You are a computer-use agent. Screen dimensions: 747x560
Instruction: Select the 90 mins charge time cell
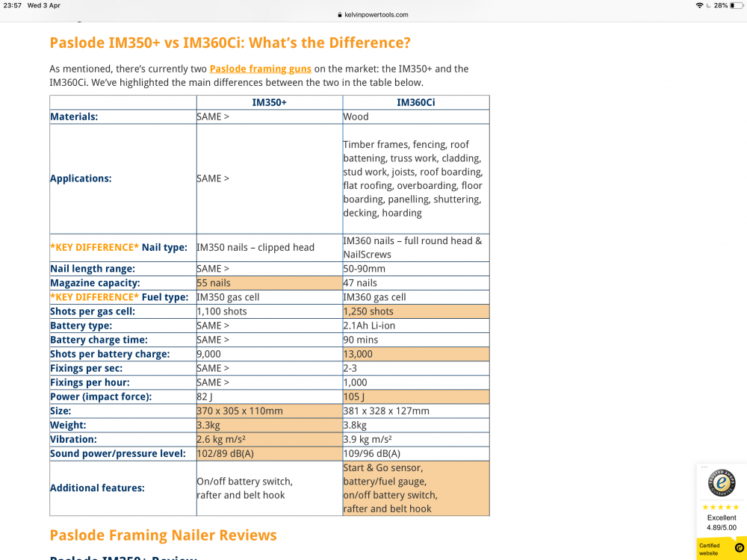point(416,340)
